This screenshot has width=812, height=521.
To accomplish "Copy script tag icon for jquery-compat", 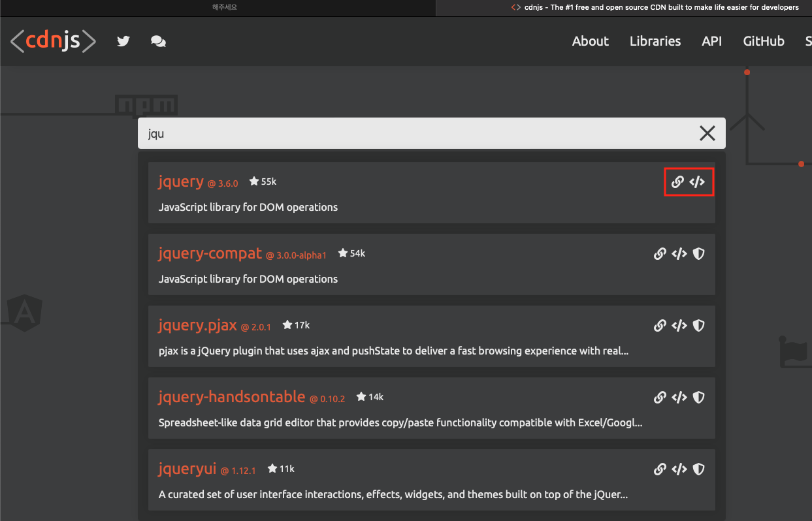I will pyautogui.click(x=679, y=253).
